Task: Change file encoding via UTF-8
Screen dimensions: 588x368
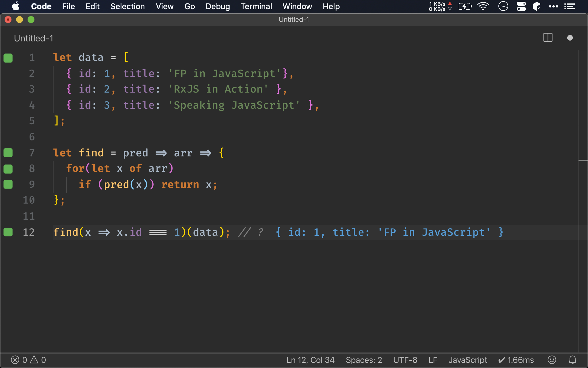Action: click(x=405, y=360)
